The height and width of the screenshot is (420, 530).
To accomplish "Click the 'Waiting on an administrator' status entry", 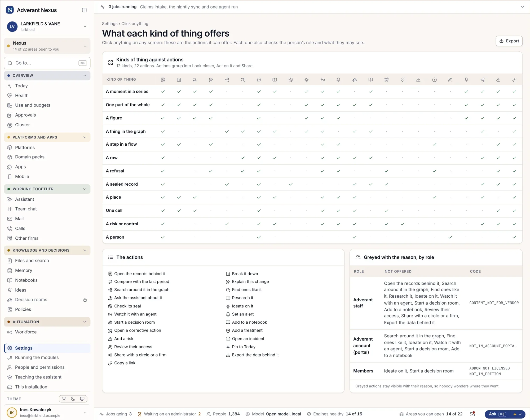I will (169, 414).
